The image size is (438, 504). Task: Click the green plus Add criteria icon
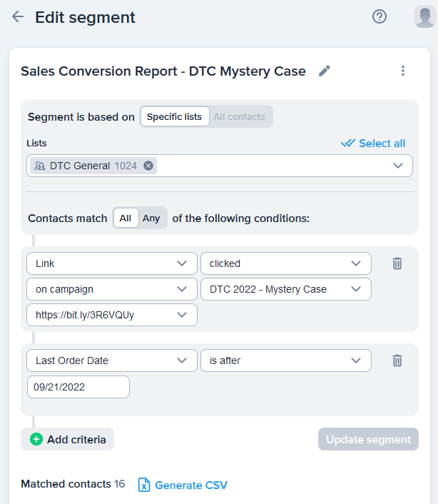pyautogui.click(x=36, y=439)
